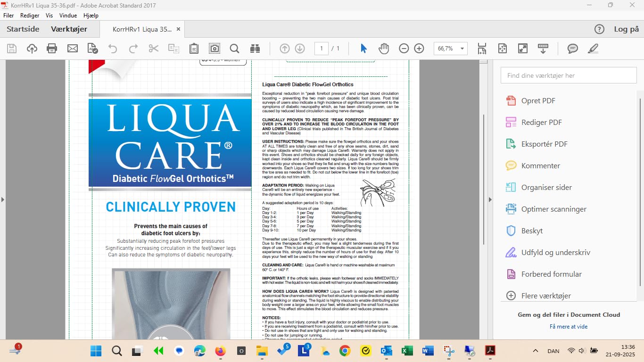Zoom in with the plus button
644x362 pixels.
419,49
